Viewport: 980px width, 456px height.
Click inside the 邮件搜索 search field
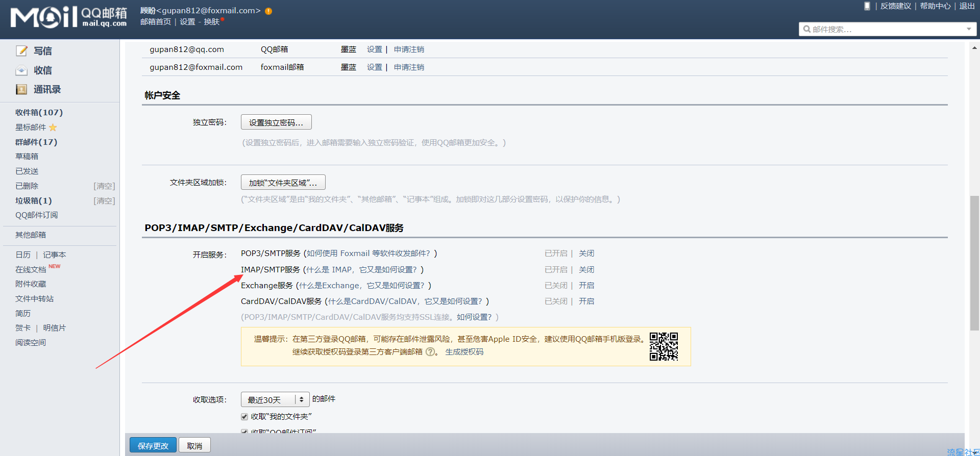[888, 29]
